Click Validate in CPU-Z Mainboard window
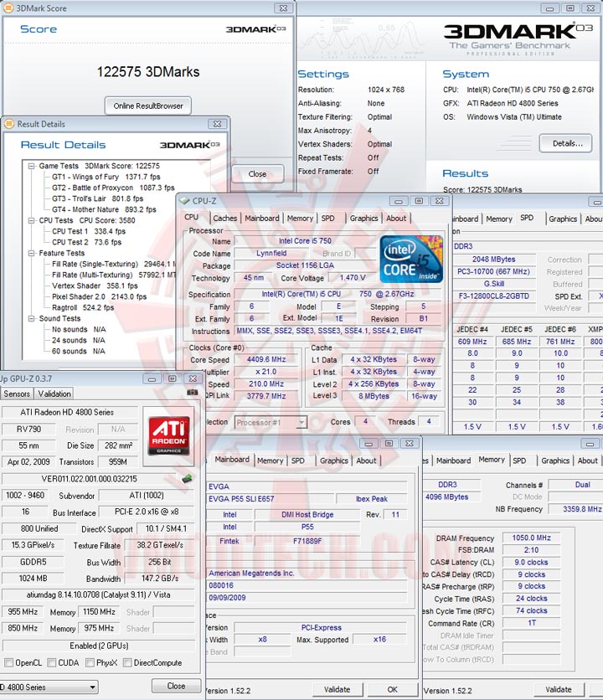This screenshot has height=700, width=603. (x=337, y=689)
